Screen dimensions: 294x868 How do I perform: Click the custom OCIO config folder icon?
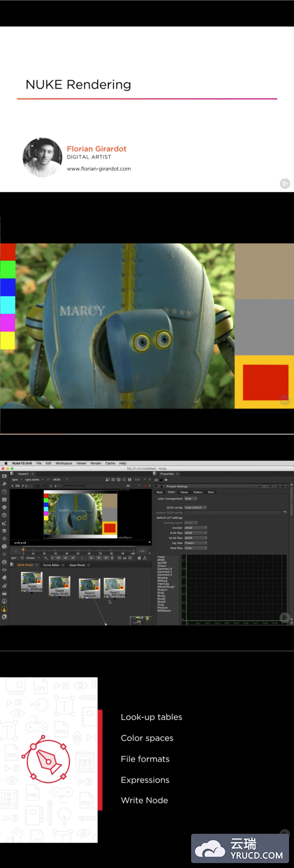click(285, 512)
